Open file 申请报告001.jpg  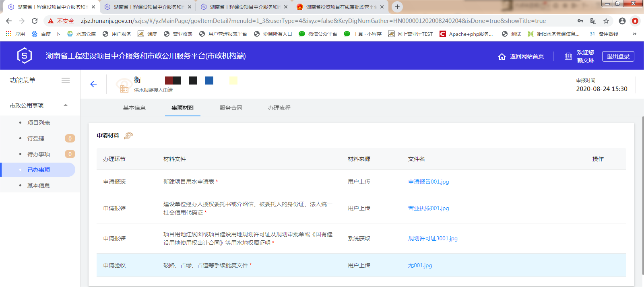coord(429,182)
